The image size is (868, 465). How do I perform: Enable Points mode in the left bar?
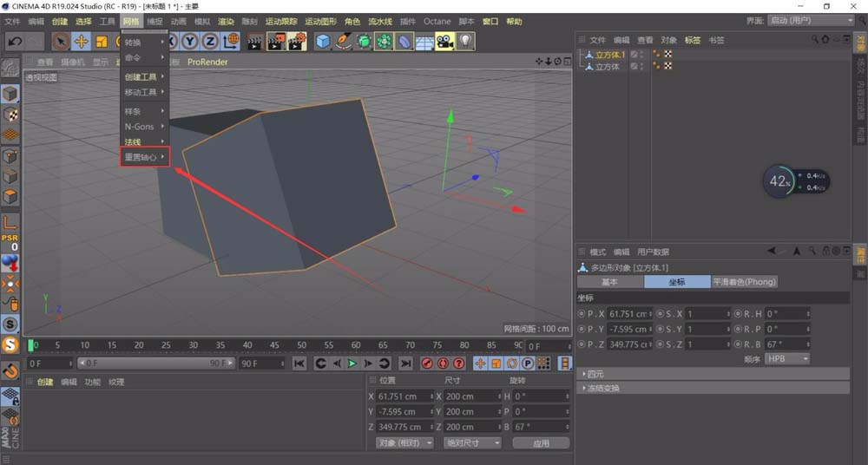(x=10, y=156)
